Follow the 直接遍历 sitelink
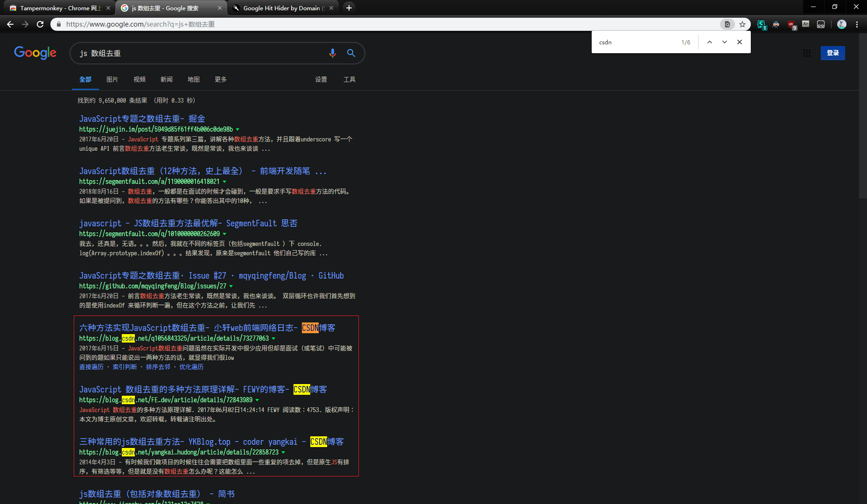Image resolution: width=867 pixels, height=504 pixels. point(91,367)
